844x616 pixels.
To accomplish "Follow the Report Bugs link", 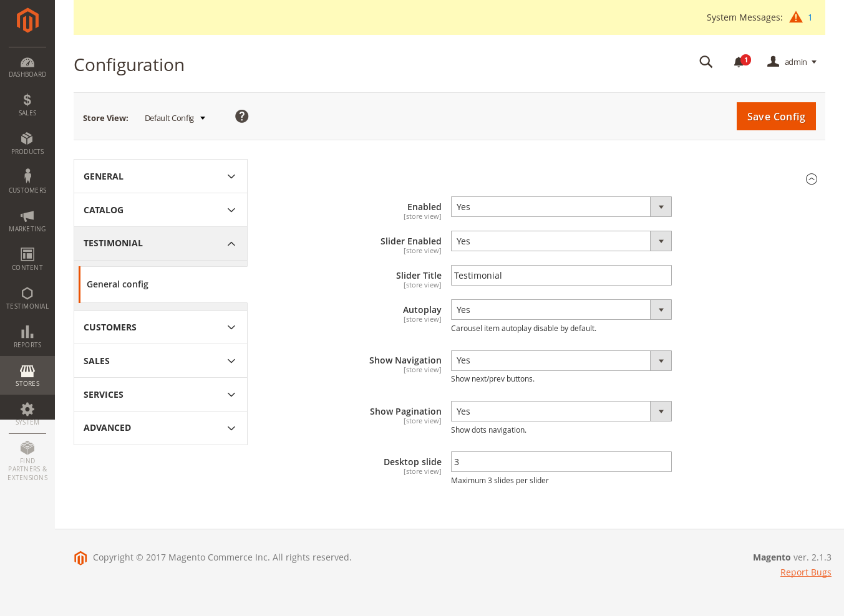I will coord(805,572).
